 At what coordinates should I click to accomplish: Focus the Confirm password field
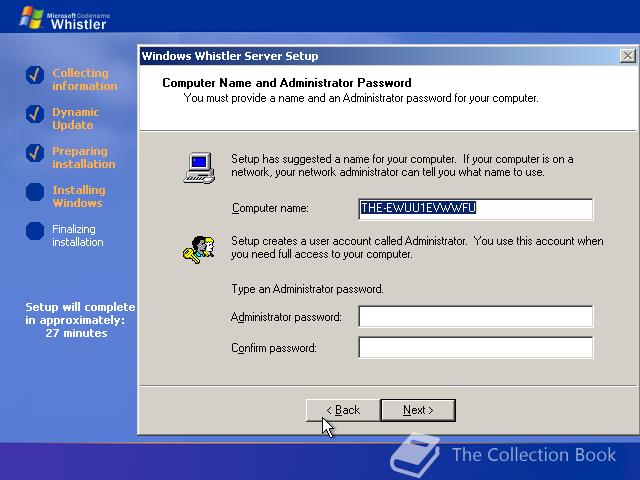pyautogui.click(x=476, y=347)
